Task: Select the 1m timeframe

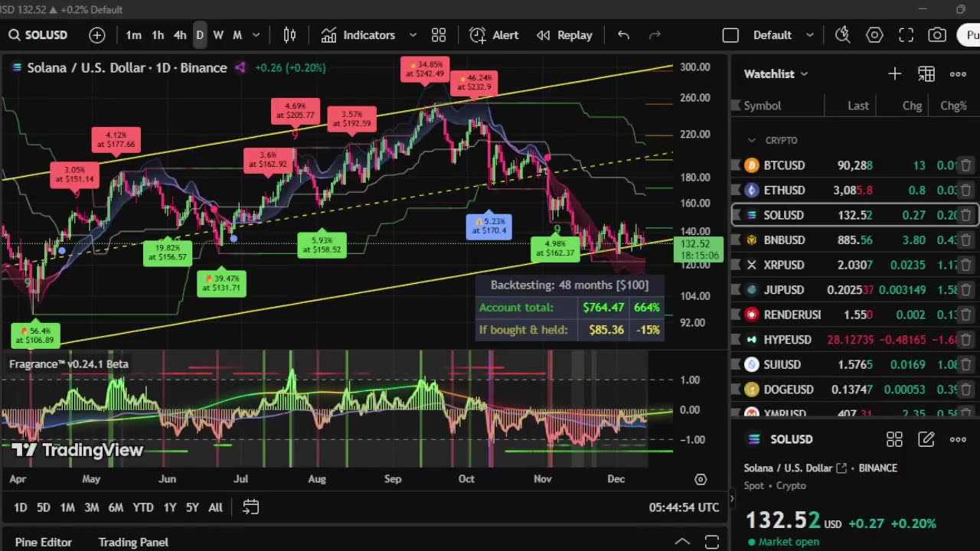Action: (133, 35)
